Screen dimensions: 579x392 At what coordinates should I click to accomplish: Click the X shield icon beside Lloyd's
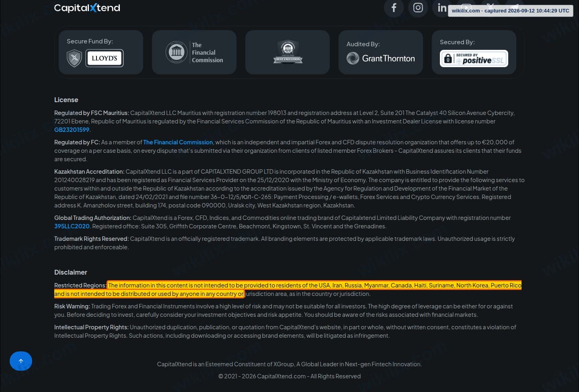(x=74, y=58)
